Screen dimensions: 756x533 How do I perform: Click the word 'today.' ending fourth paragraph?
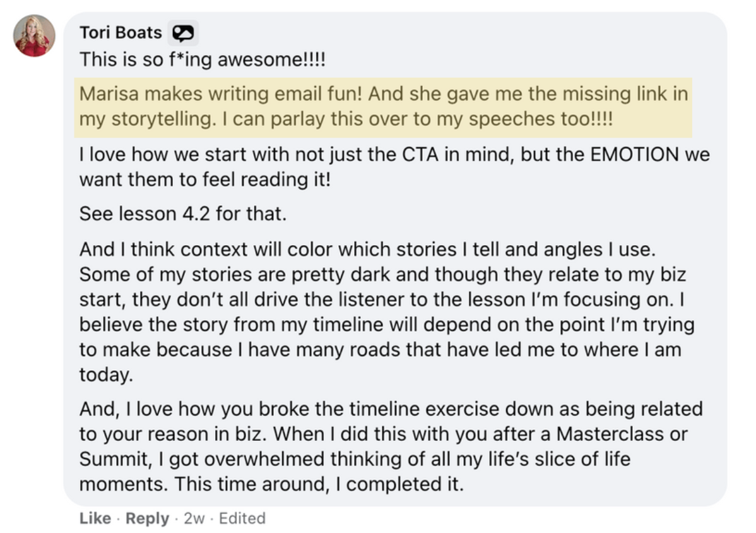pyautogui.click(x=106, y=374)
